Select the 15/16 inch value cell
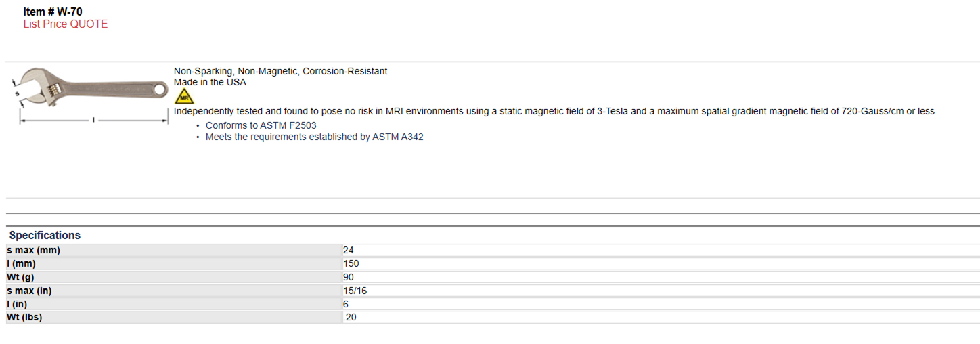This screenshot has height=344, width=980. tap(661, 291)
